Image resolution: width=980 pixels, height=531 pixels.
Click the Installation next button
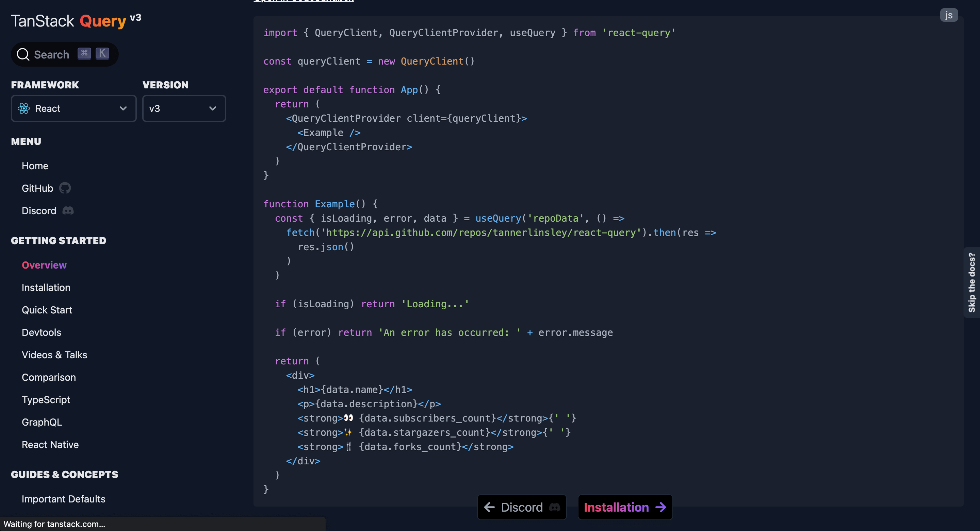(x=625, y=507)
